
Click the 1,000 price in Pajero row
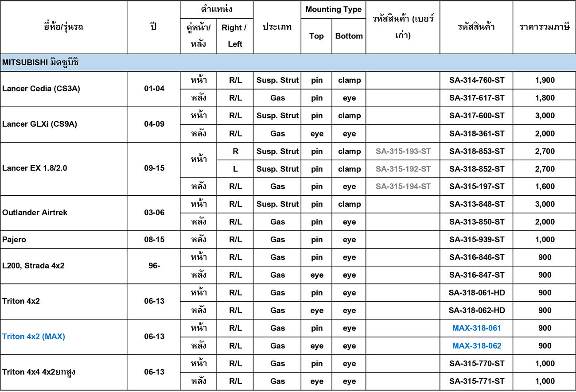pyautogui.click(x=545, y=240)
